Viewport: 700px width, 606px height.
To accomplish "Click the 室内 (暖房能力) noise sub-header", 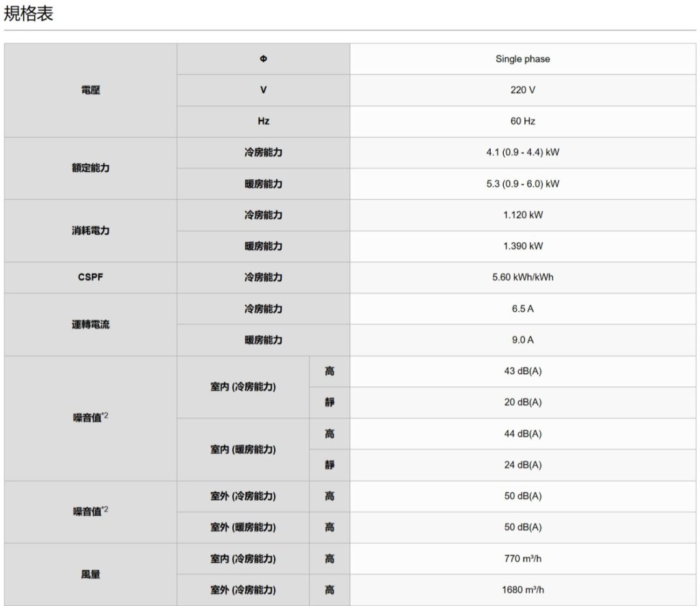I will point(243,449).
